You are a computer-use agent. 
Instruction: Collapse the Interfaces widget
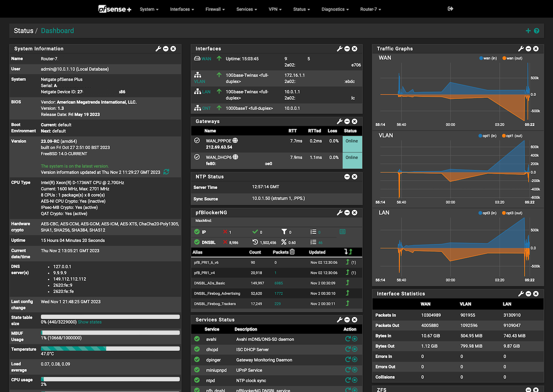[347, 49]
